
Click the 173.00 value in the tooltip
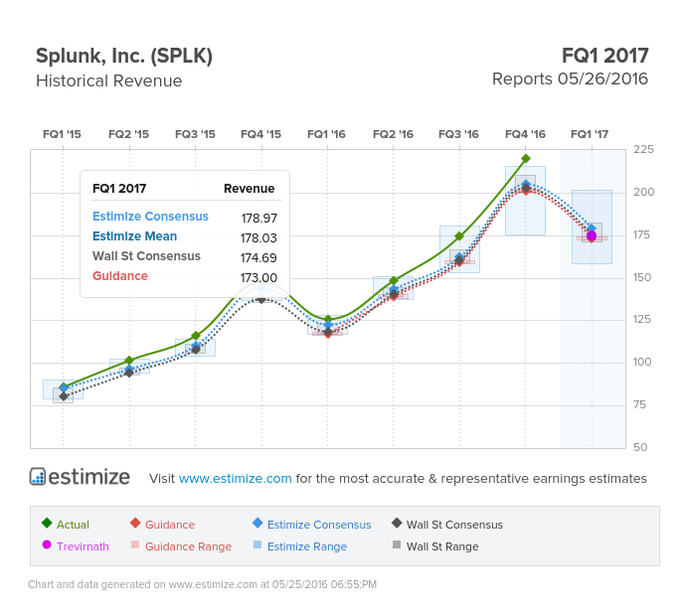click(258, 278)
